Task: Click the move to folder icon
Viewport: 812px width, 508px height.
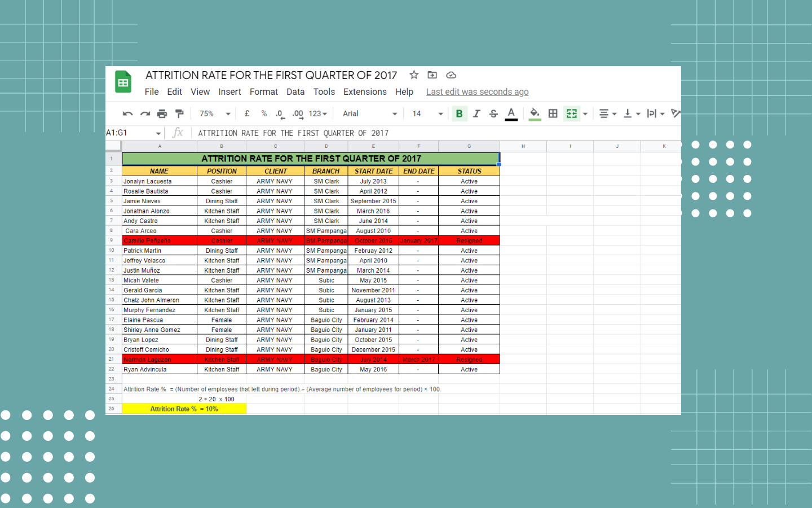Action: 433,75
